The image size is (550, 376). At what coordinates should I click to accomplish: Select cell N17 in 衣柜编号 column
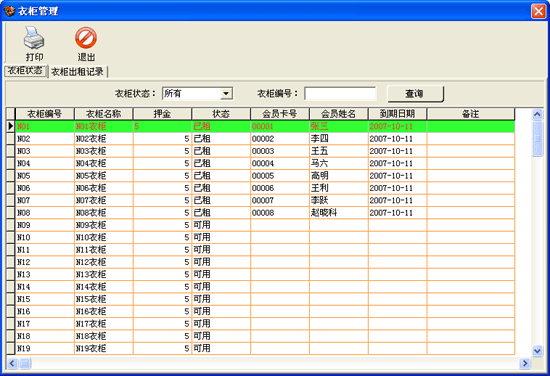[x=45, y=324]
